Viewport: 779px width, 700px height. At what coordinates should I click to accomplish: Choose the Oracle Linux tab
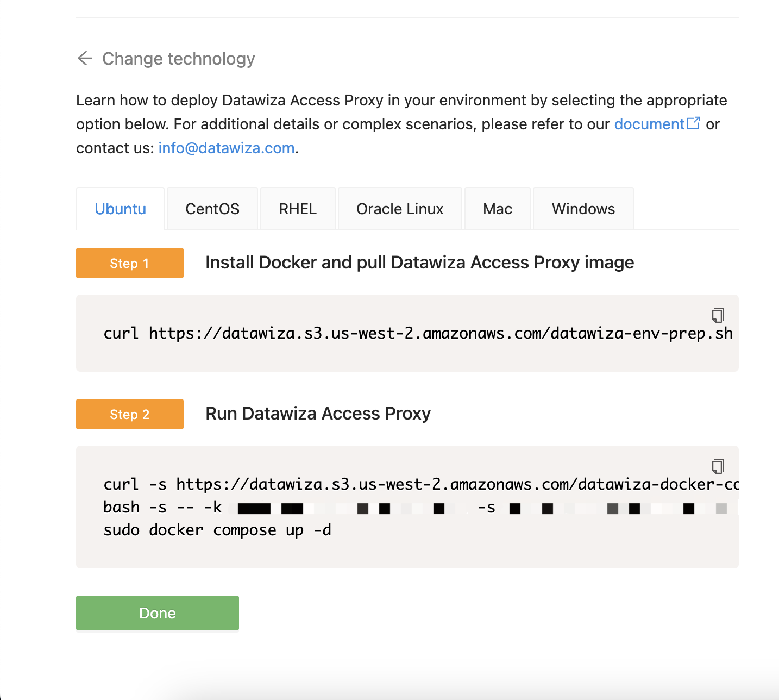[x=400, y=209]
